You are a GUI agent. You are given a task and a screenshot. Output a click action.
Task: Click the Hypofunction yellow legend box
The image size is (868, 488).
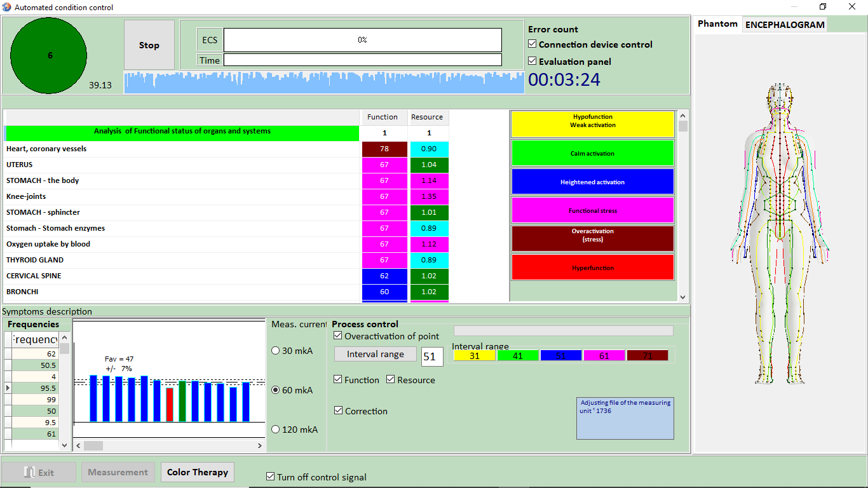pyautogui.click(x=592, y=125)
